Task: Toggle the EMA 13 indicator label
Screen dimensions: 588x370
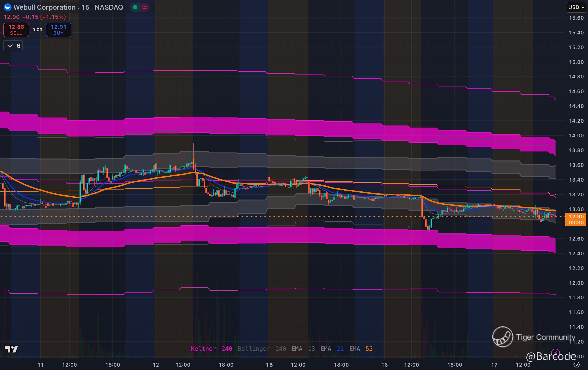Action: tap(303, 349)
